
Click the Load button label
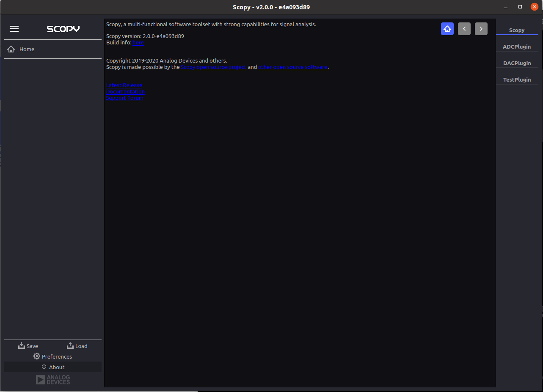(81, 346)
